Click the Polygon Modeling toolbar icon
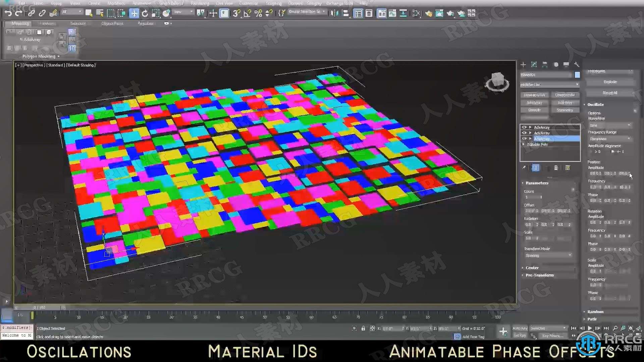Screen dimensions: 644x362 click(x=39, y=56)
